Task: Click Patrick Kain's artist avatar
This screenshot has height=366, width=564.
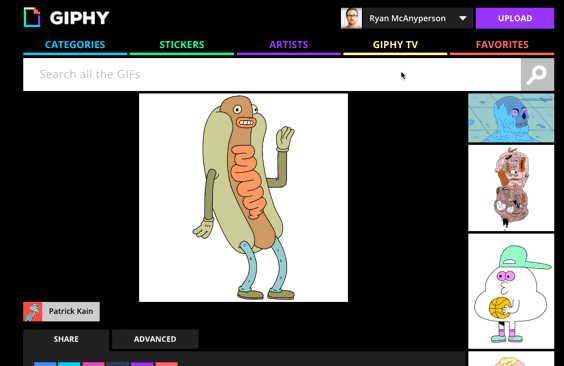Action: [33, 311]
